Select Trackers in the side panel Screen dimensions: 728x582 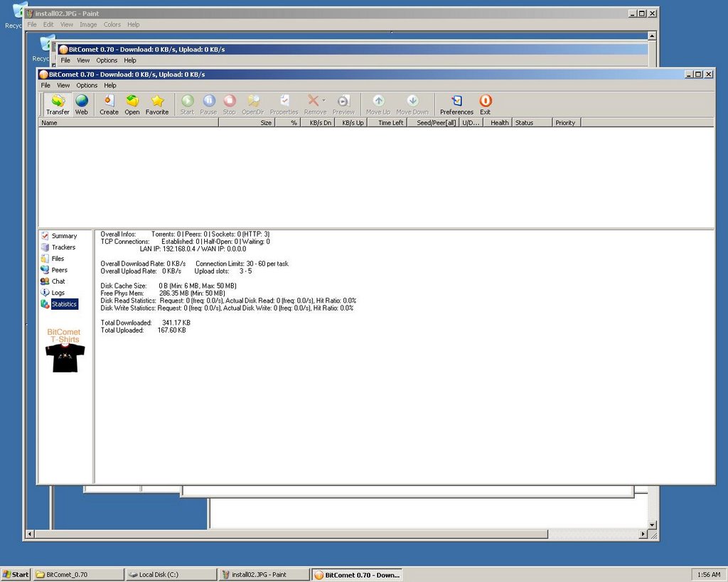pyautogui.click(x=58, y=247)
